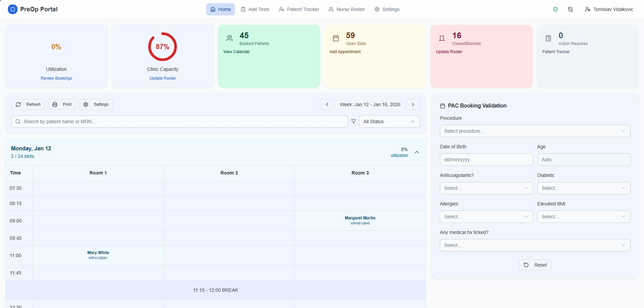Open the Diabetic dropdown
The width and height of the screenshot is (644, 308).
tap(584, 188)
